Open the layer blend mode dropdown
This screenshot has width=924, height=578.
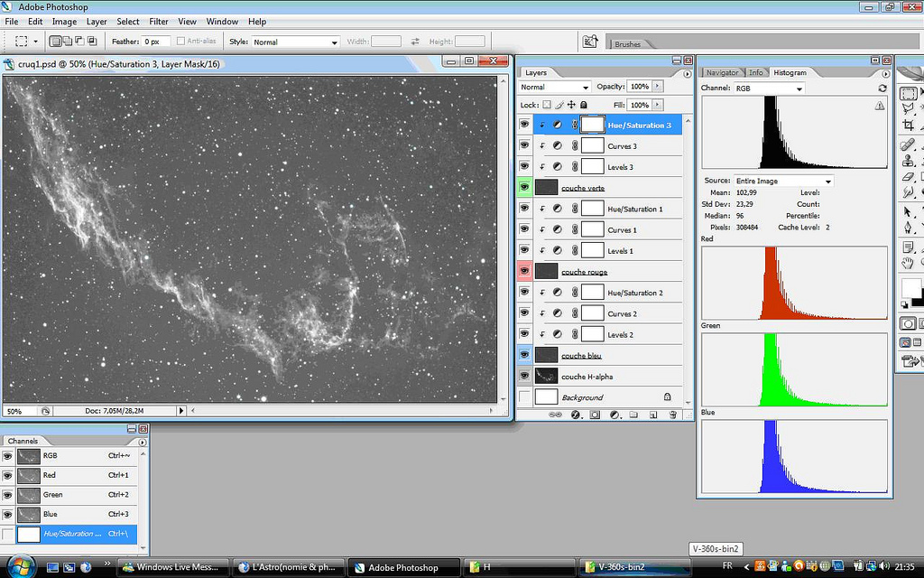(554, 88)
